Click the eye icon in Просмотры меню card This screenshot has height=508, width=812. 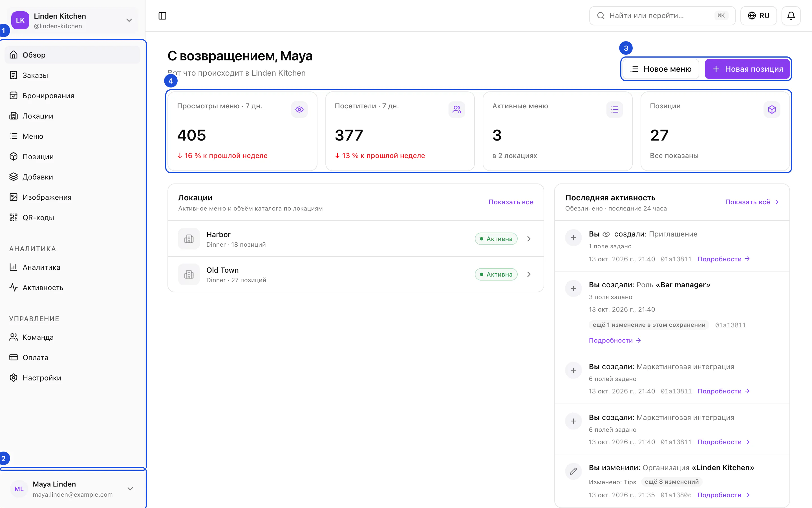(299, 110)
